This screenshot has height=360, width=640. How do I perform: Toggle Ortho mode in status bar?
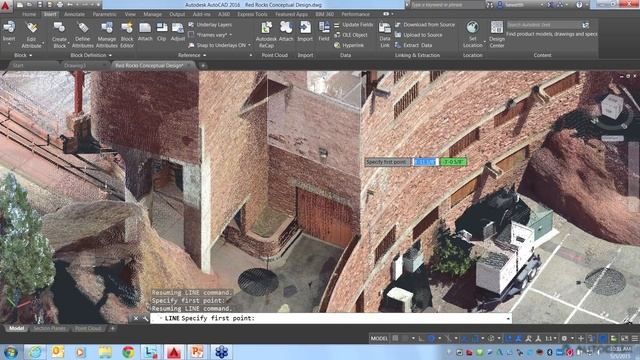pyautogui.click(x=421, y=338)
